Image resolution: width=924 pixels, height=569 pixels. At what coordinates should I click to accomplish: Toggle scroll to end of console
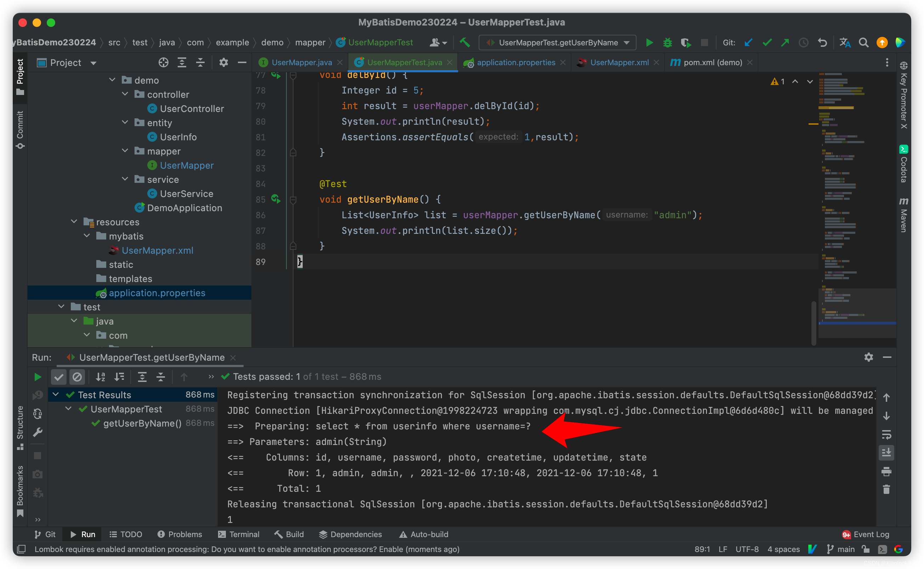pos(886,452)
